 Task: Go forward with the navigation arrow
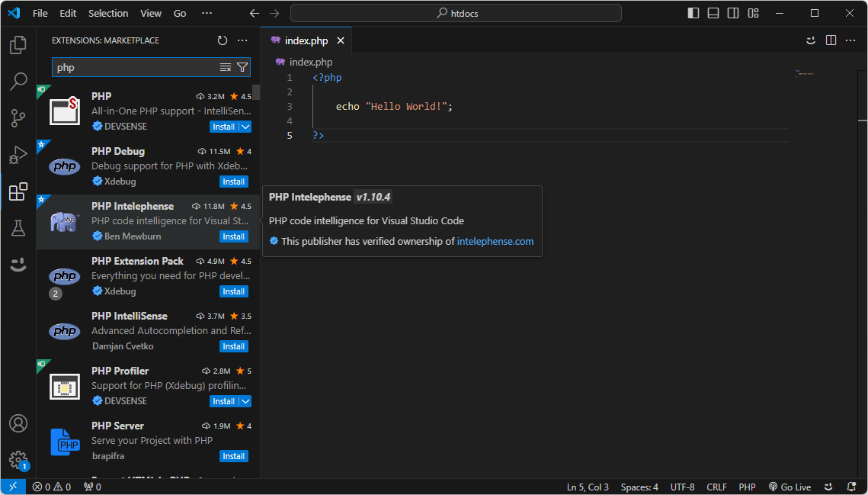(274, 13)
